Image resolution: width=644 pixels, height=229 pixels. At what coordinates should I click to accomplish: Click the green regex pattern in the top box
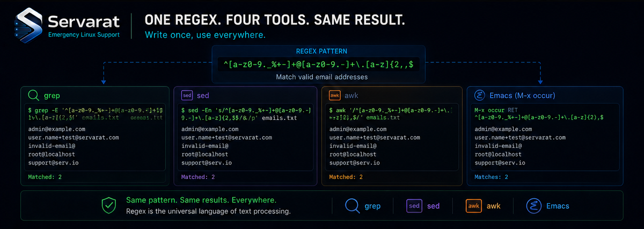click(318, 65)
